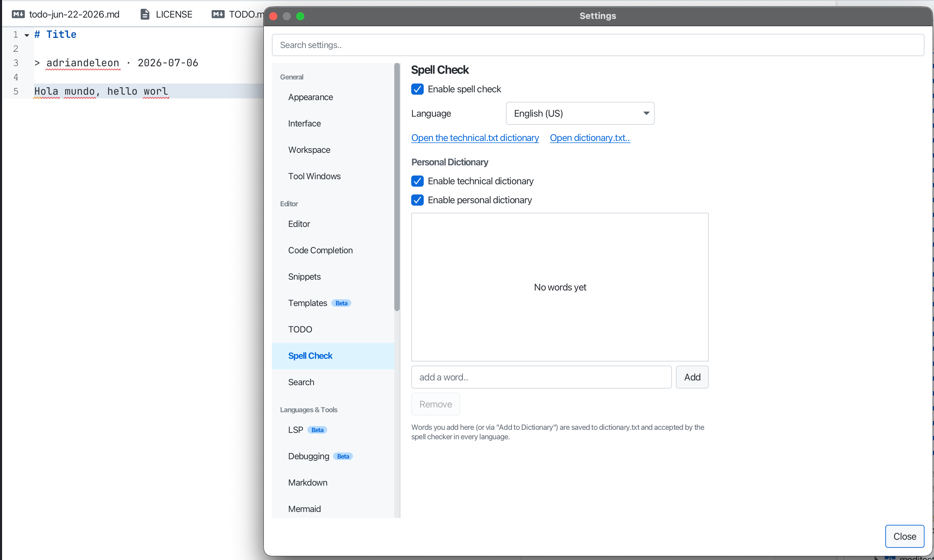The height and width of the screenshot is (560, 934).
Task: Click the Language dropdown arrow
Action: click(646, 113)
